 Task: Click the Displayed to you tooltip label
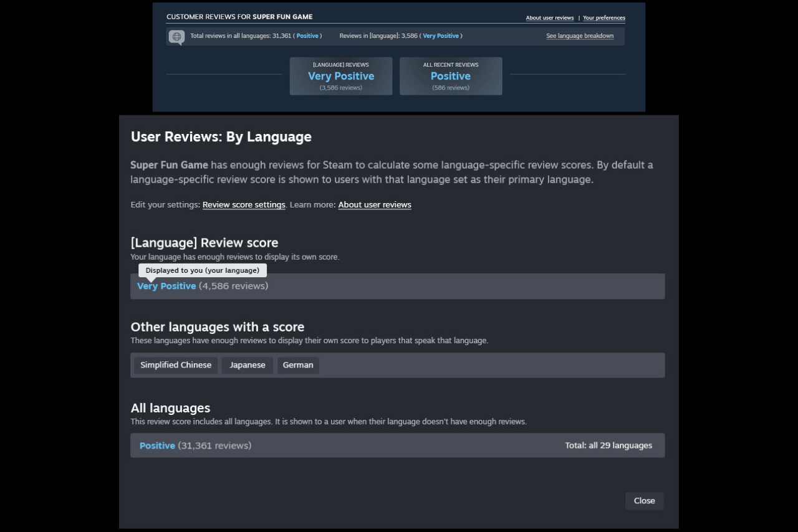pyautogui.click(x=203, y=270)
